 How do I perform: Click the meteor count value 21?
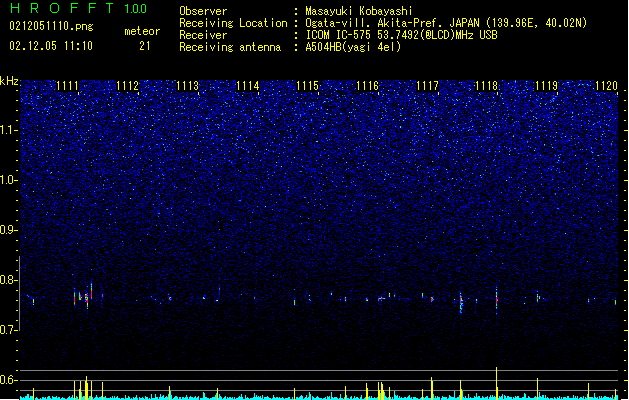pyautogui.click(x=145, y=46)
